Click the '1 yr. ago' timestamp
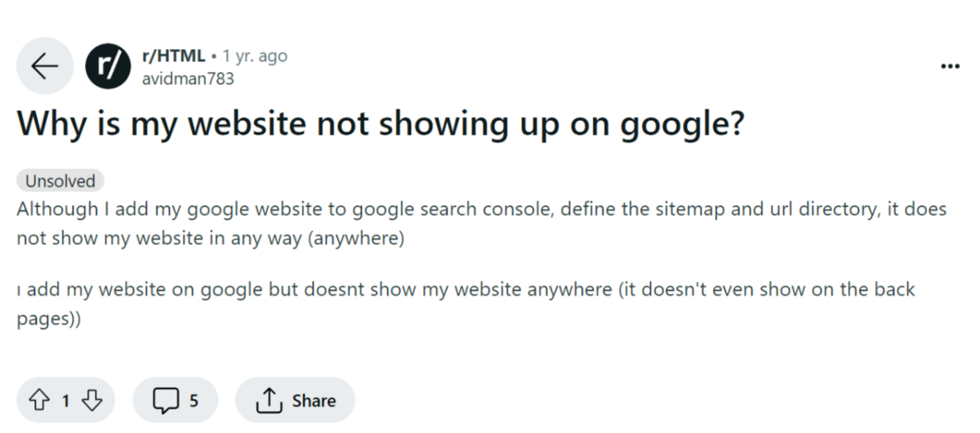Image resolution: width=980 pixels, height=433 pixels. pos(255,56)
